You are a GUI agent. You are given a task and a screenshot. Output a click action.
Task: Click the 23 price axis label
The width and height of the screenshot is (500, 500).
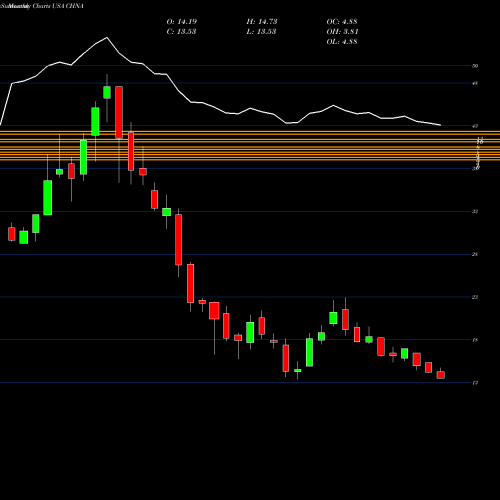click(475, 297)
